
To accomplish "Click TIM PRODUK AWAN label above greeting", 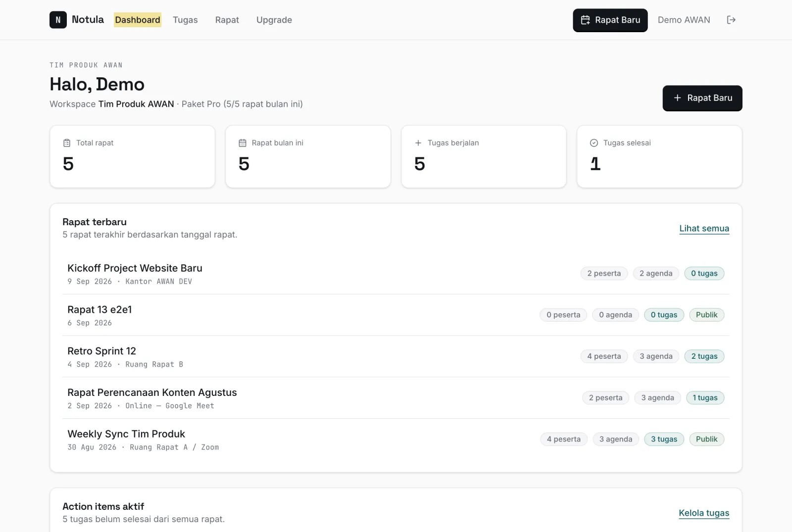I will pyautogui.click(x=86, y=65).
